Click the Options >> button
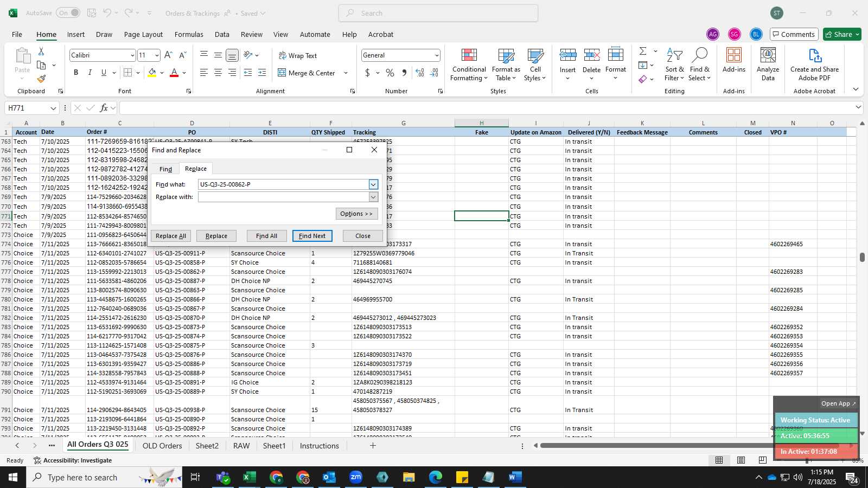Screen dimensions: 868x488 (356, 214)
